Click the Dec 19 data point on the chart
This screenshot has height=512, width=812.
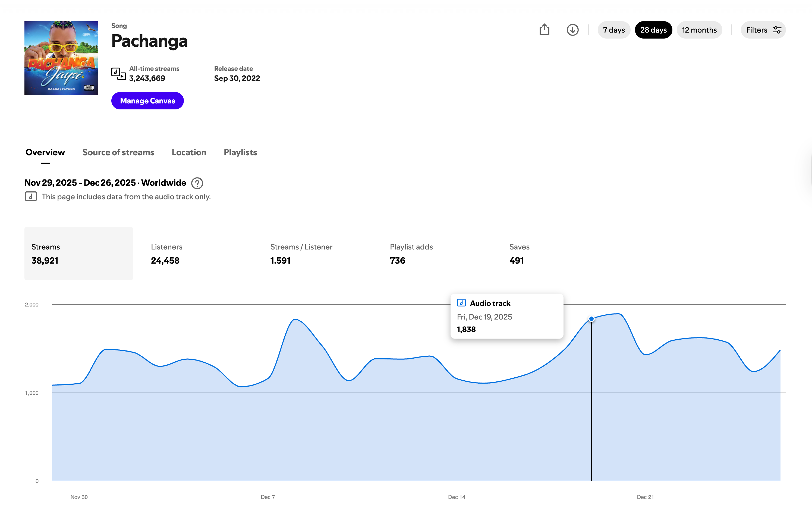pos(591,318)
